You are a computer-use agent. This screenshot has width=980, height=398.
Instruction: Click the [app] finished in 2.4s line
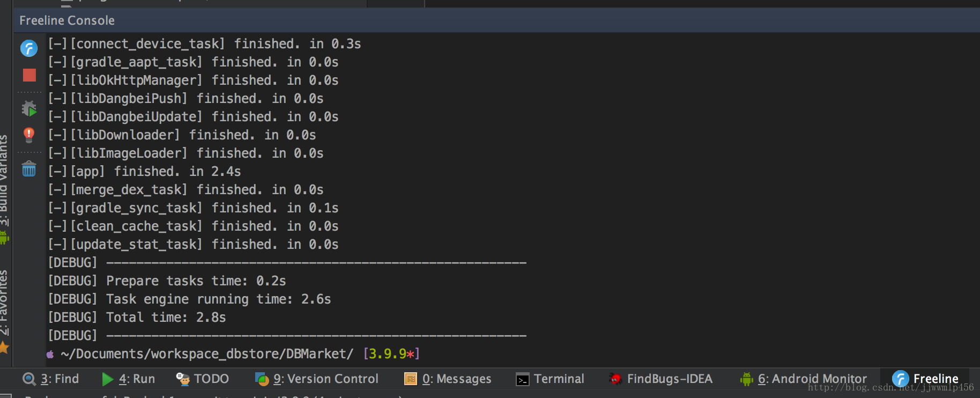pyautogui.click(x=144, y=172)
